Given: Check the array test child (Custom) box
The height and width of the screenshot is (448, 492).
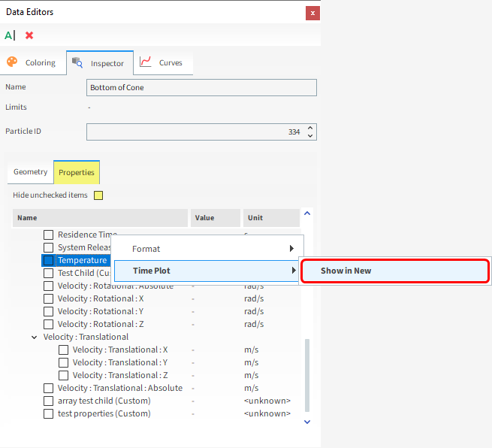Looking at the screenshot, I should click(49, 401).
